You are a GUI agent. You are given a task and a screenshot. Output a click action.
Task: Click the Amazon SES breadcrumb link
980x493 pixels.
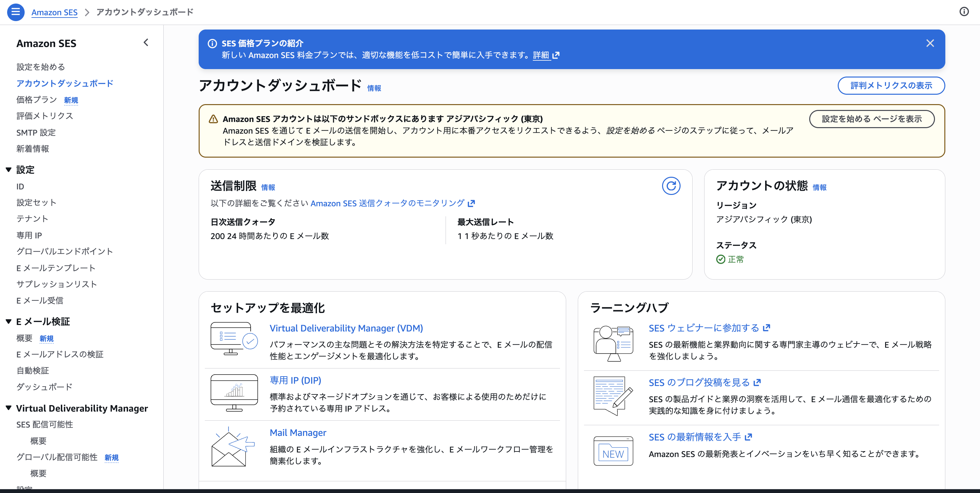pos(54,12)
